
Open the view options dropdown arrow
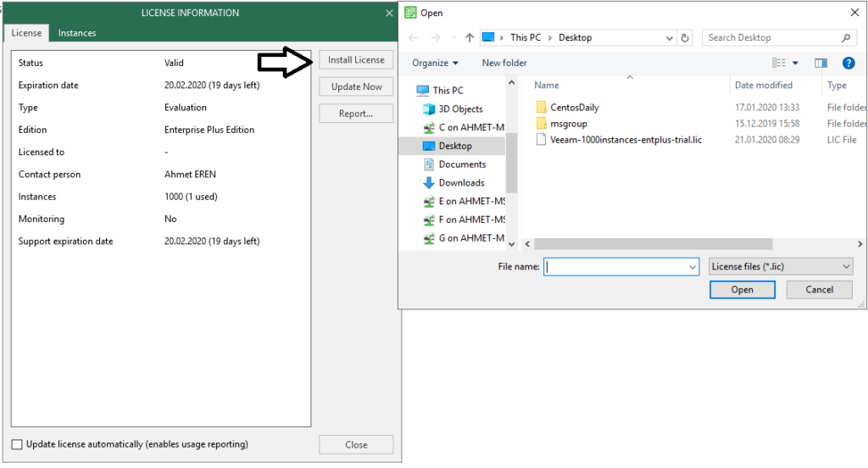click(x=795, y=63)
